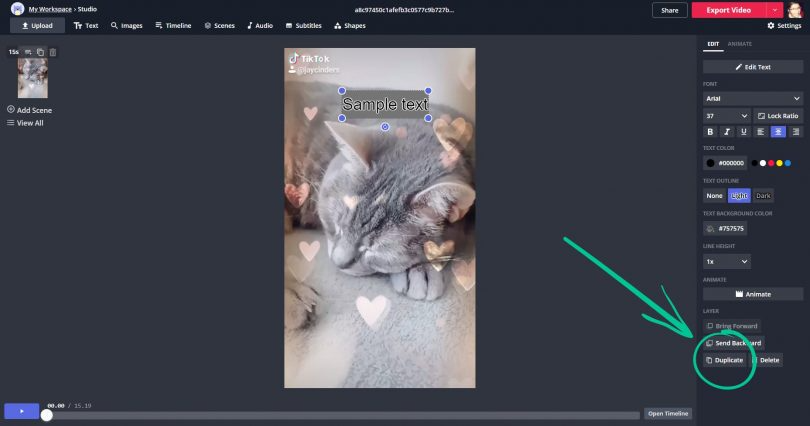Click the Export Video button
This screenshot has width=810, height=426.
[x=727, y=9]
